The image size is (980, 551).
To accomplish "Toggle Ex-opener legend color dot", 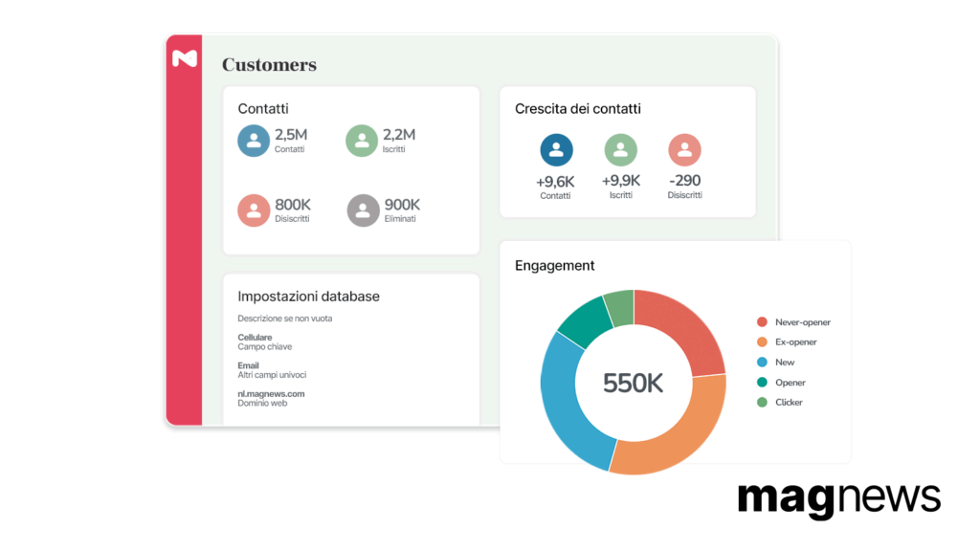I will click(762, 342).
